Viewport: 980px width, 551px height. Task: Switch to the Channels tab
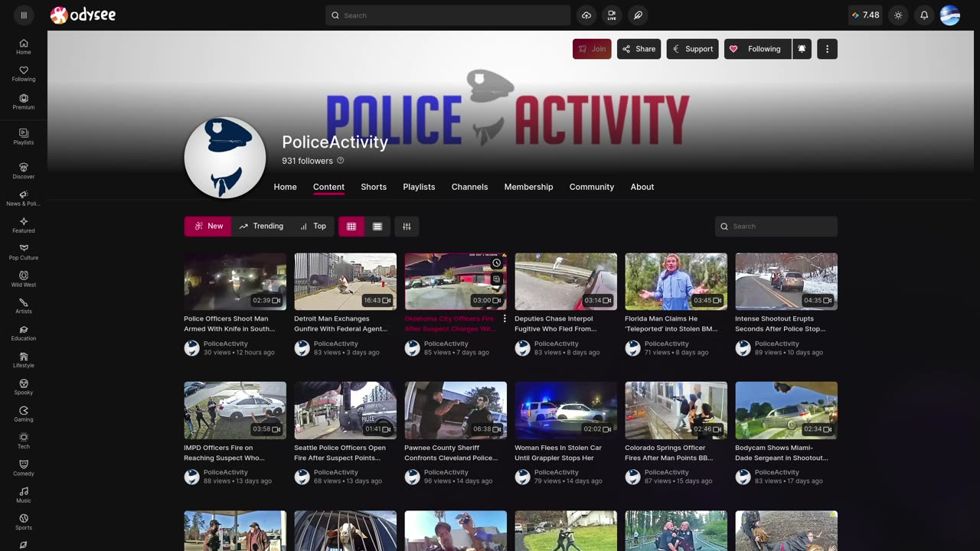(469, 187)
